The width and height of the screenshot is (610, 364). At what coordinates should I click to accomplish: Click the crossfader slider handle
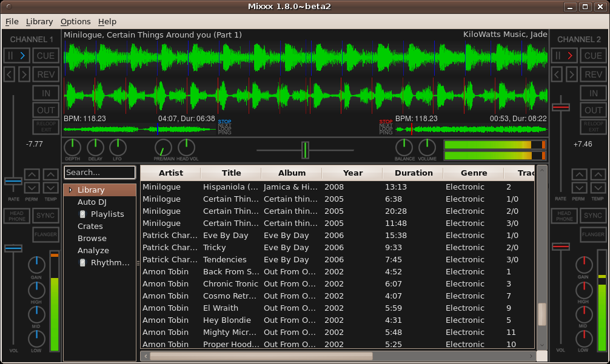point(306,150)
